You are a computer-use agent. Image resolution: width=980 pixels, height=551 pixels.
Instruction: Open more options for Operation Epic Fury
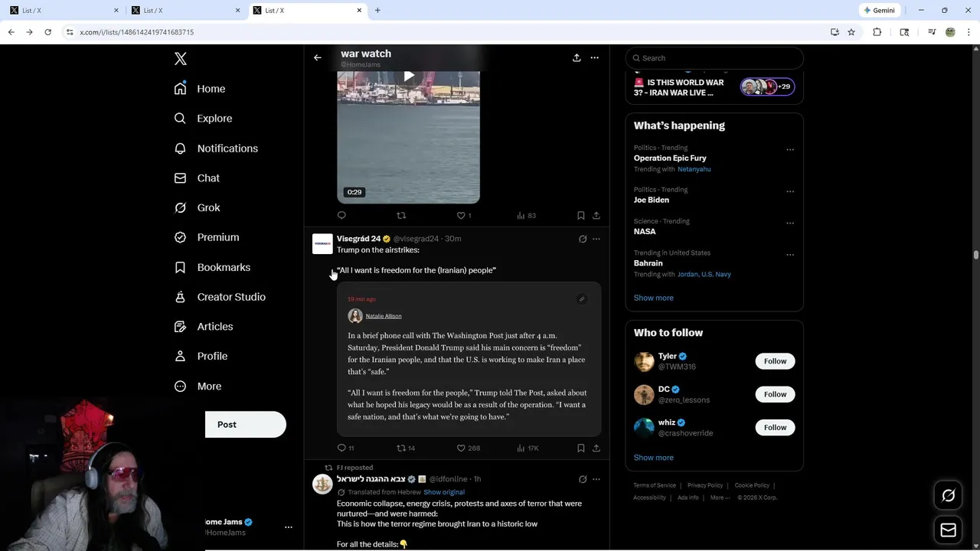point(790,150)
